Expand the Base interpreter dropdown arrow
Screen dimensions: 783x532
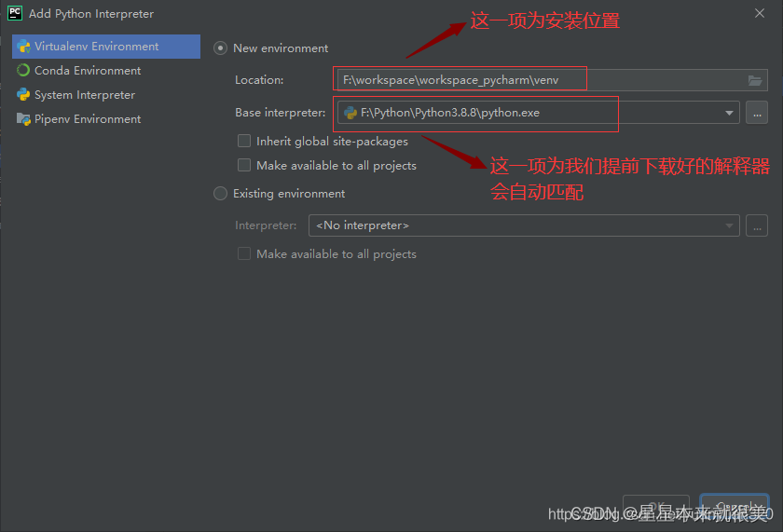(x=729, y=113)
